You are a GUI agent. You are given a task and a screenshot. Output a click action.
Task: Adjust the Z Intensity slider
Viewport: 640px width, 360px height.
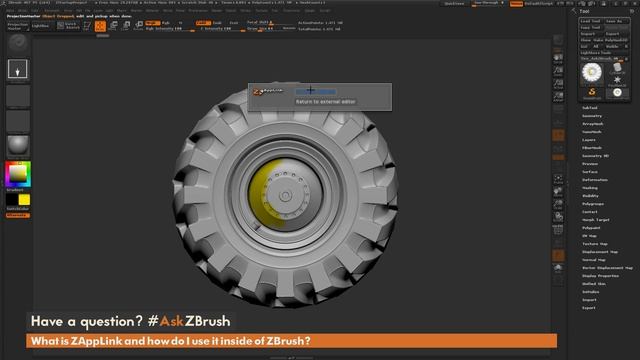point(220,29)
